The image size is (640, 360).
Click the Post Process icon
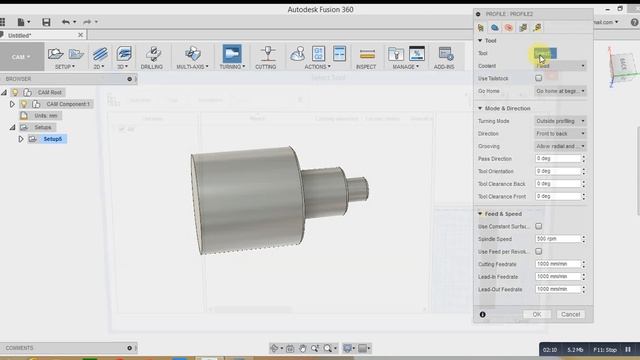[318, 54]
